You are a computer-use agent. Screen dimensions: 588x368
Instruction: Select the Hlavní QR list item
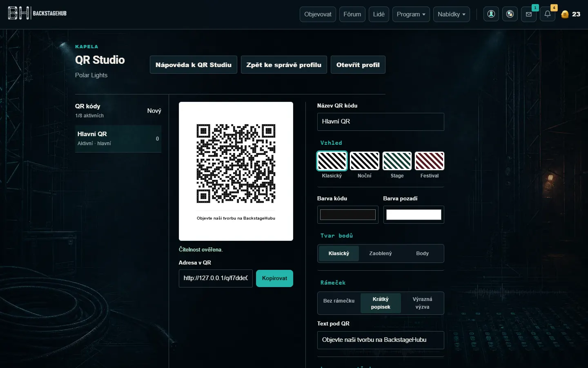pyautogui.click(x=118, y=139)
